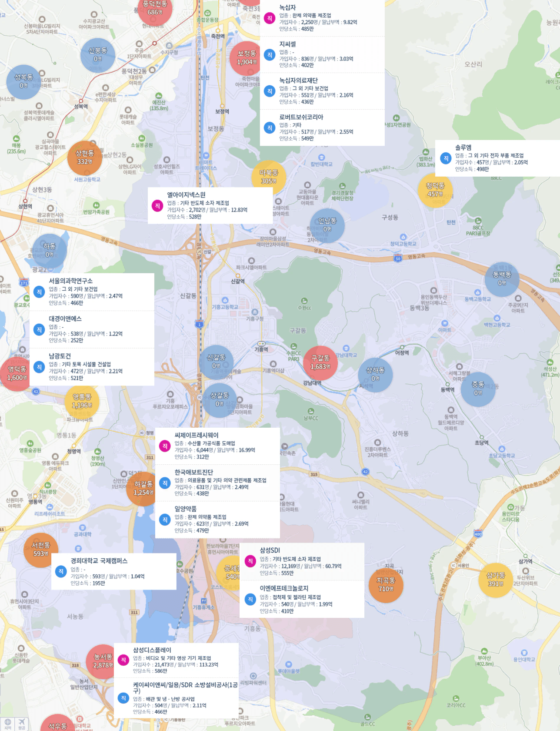This screenshot has width=560, height=731.
Task: Open the 삼성SDI company title
Action: [270, 550]
